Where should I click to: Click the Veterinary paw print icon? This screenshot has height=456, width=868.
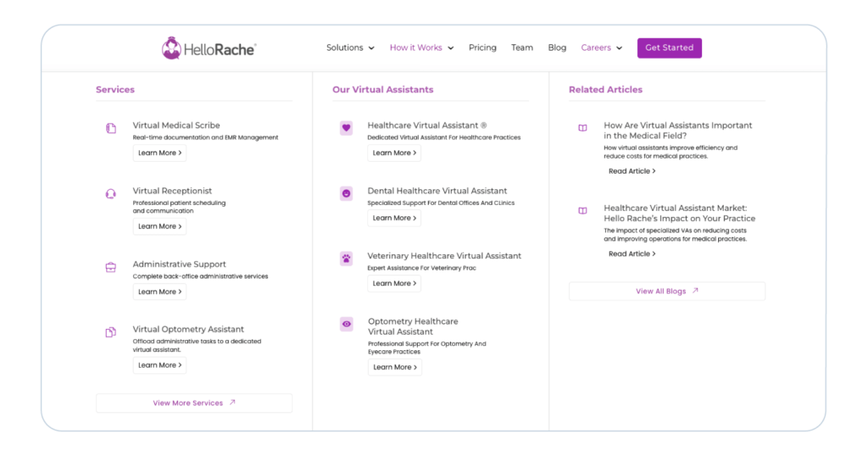(347, 259)
